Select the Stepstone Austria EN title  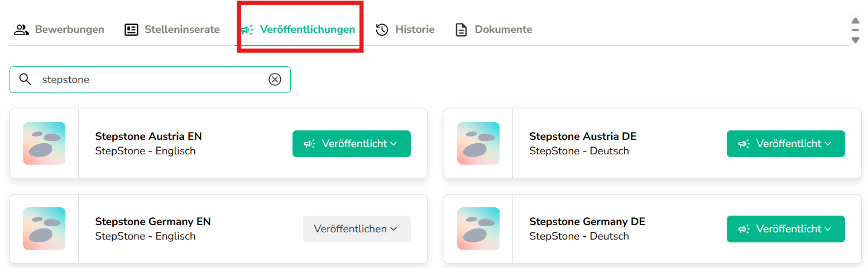click(148, 136)
